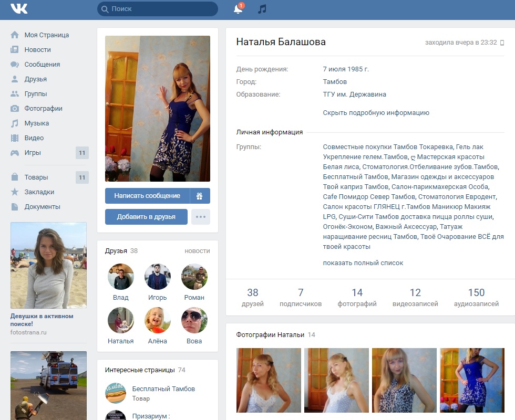
Task: Open the 150 аудиозаписей counter
Action: (x=476, y=297)
